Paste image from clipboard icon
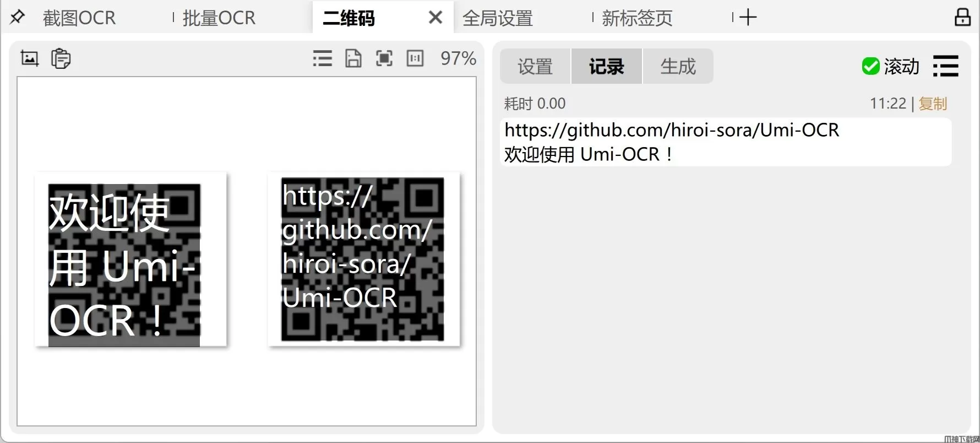Image resolution: width=980 pixels, height=443 pixels. 61,58
